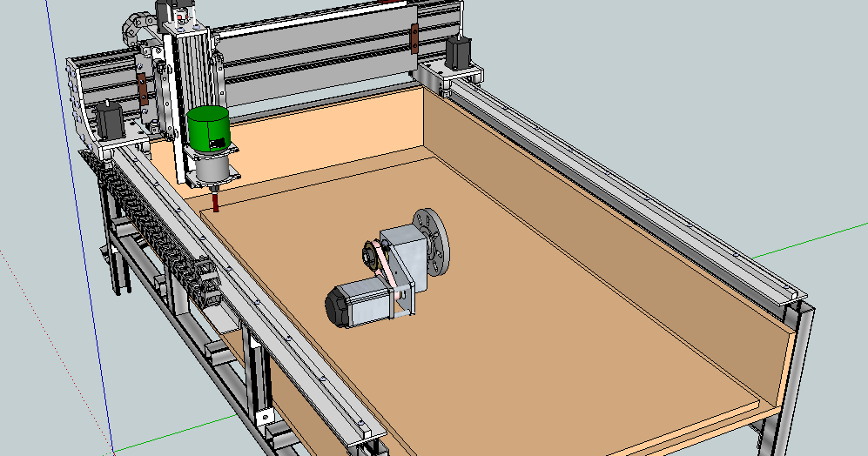
Task: Select stepper motor at left gantry end
Action: tap(107, 119)
